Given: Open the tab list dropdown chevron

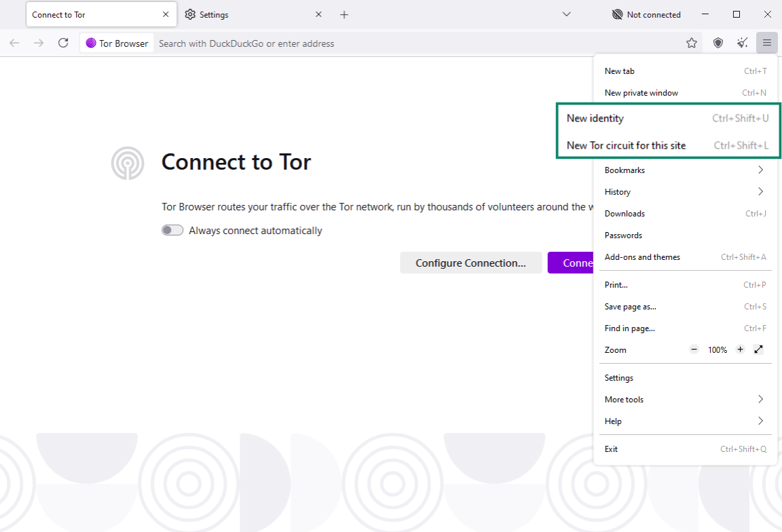Looking at the screenshot, I should [x=566, y=14].
